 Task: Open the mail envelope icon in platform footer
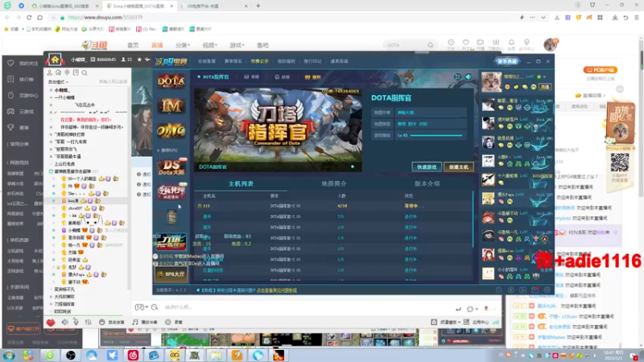535,290
